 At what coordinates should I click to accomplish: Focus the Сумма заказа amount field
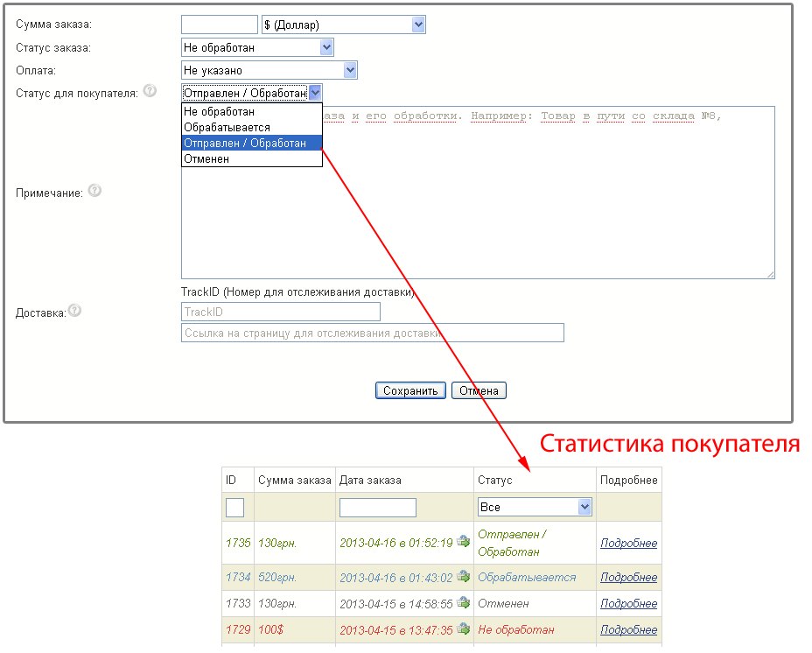point(219,25)
